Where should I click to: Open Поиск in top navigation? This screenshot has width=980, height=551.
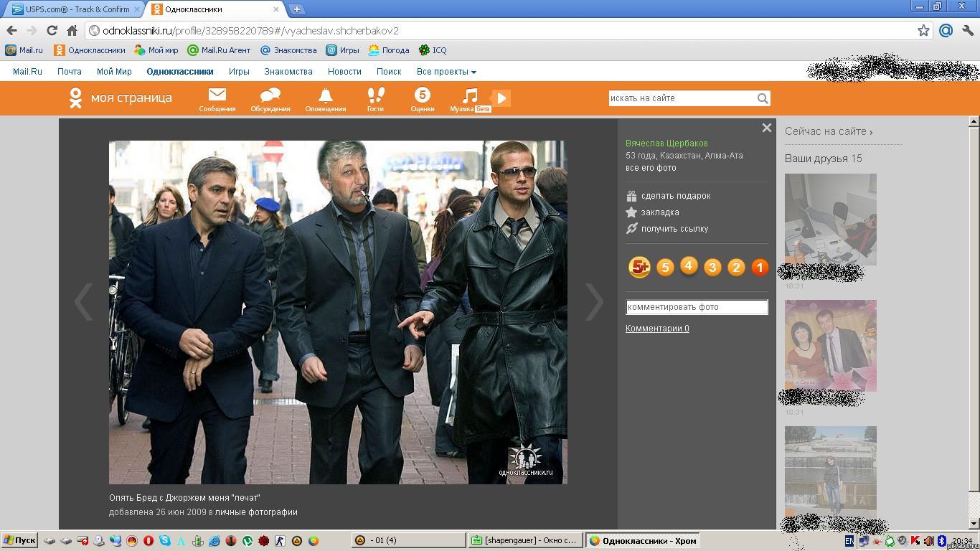point(389,72)
